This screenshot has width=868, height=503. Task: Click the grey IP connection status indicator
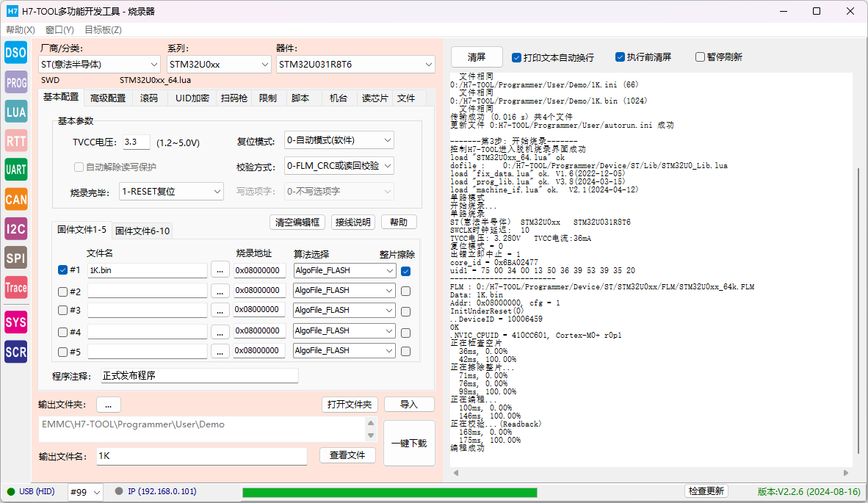(x=118, y=491)
